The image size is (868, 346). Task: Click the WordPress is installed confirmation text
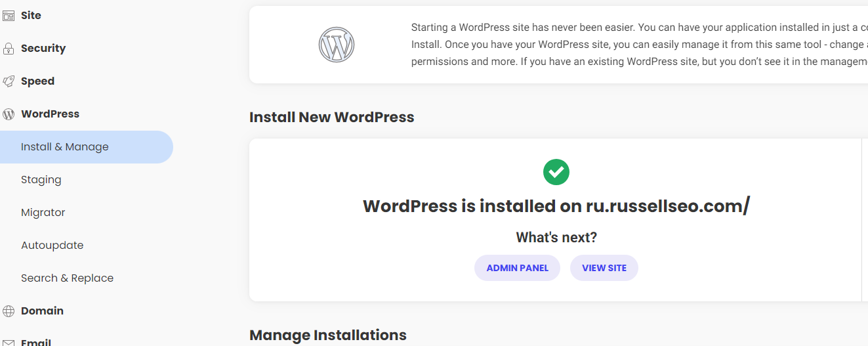(556, 206)
